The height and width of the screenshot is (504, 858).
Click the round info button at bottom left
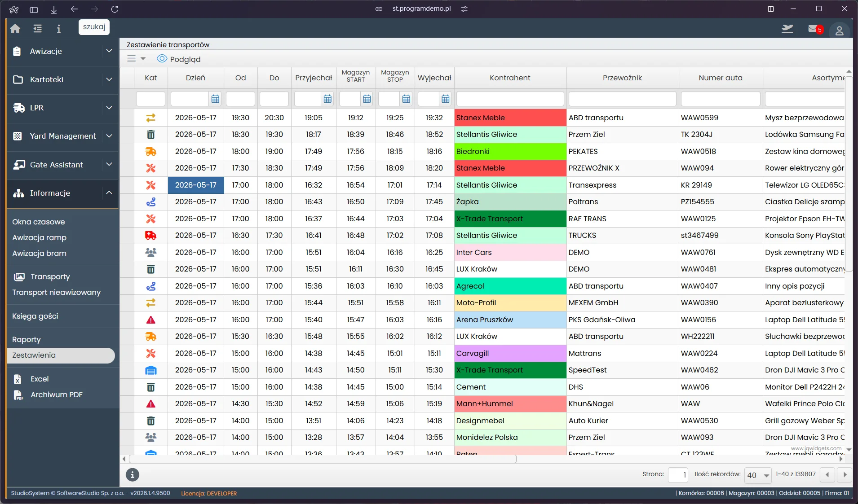[x=132, y=474]
